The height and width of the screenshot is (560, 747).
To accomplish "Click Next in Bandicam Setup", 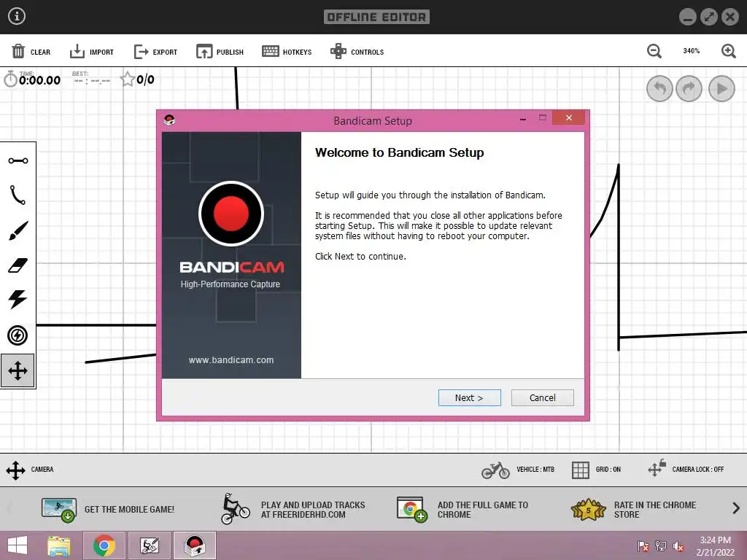I will pyautogui.click(x=469, y=397).
